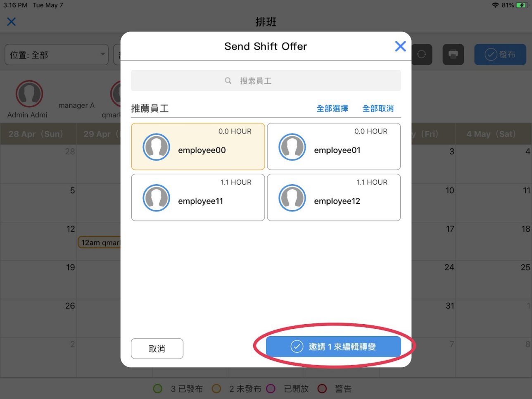This screenshot has height=399, width=532.
Task: Close the Send Shift Offer dialog
Action: click(400, 46)
